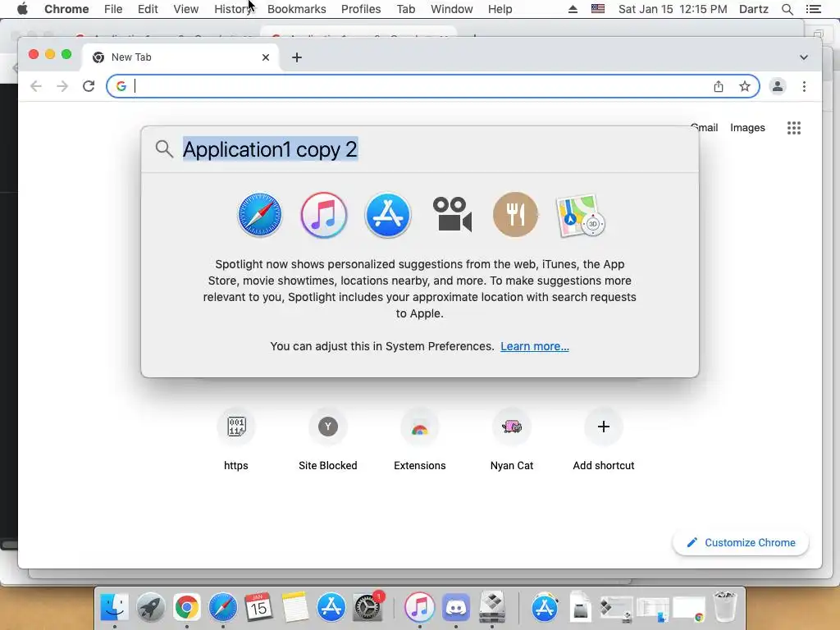This screenshot has height=630, width=840.
Task: Click the date and time in menu bar
Action: (673, 9)
